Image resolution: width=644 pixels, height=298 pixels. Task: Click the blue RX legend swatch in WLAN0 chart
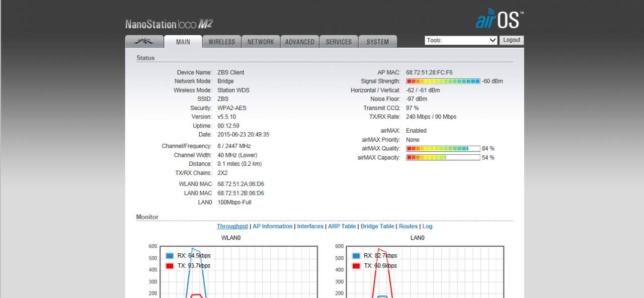click(x=170, y=256)
